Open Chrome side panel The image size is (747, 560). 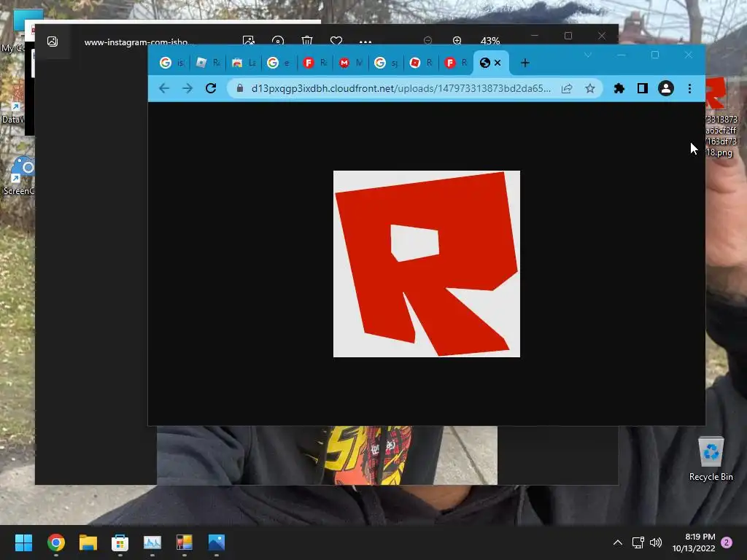pyautogui.click(x=642, y=88)
